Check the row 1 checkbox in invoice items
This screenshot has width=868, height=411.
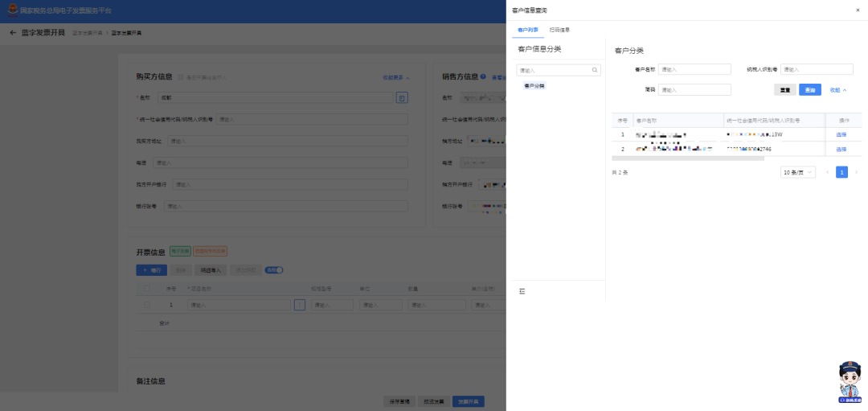(146, 306)
